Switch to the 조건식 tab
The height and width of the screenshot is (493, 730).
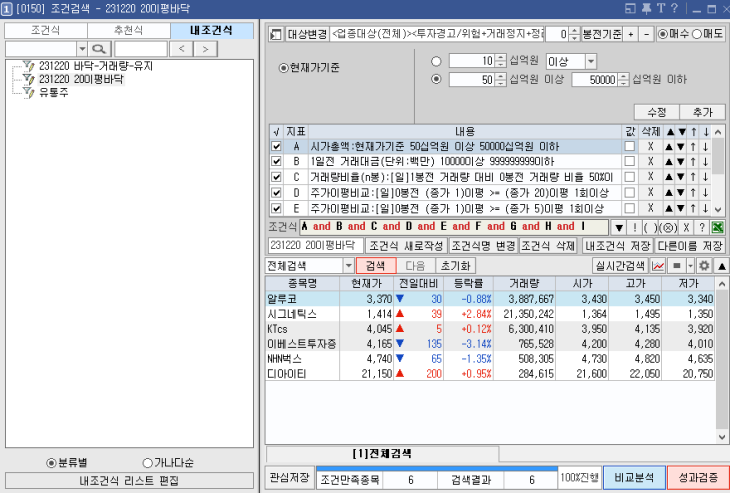tap(44, 30)
